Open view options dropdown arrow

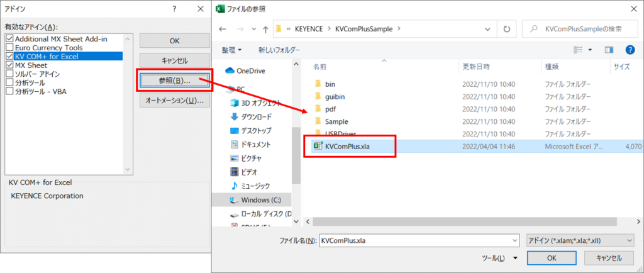pos(590,50)
